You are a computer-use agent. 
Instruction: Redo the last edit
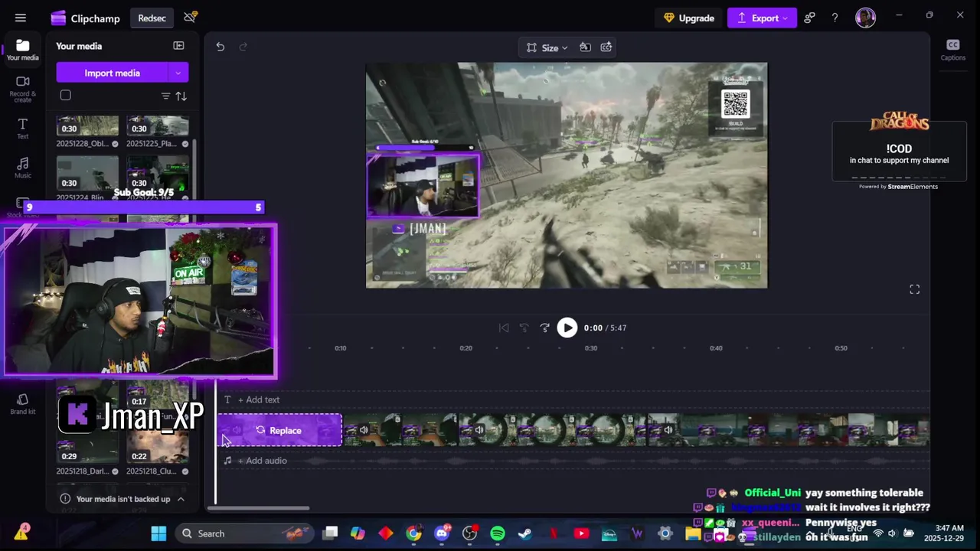tap(243, 47)
